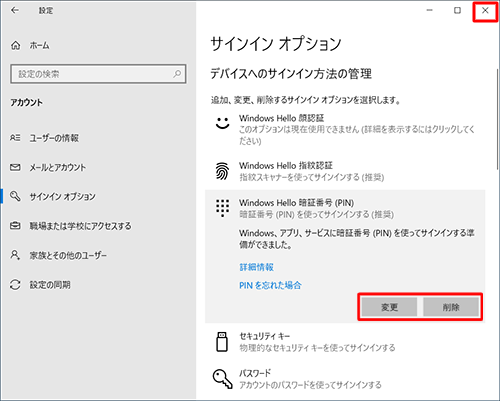Image resolution: width=500 pixels, height=401 pixels.
Task: Expand Windows Hello 顔認証 option
Action: click(345, 129)
